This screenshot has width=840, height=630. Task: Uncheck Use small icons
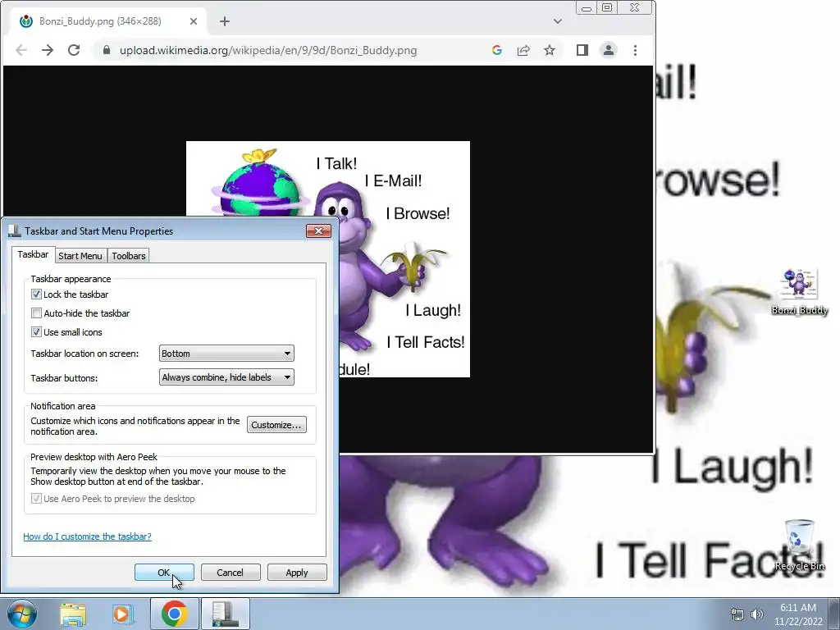click(36, 332)
